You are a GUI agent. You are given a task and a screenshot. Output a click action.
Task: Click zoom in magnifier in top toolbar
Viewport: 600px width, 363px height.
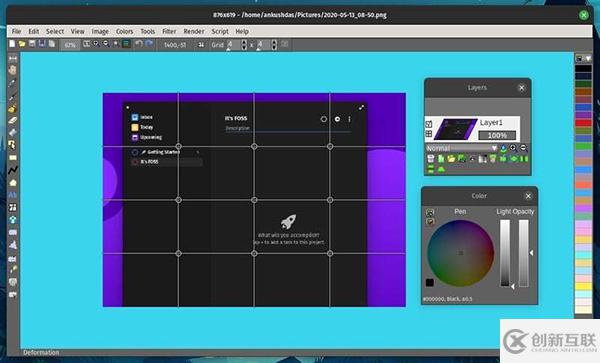click(x=96, y=44)
